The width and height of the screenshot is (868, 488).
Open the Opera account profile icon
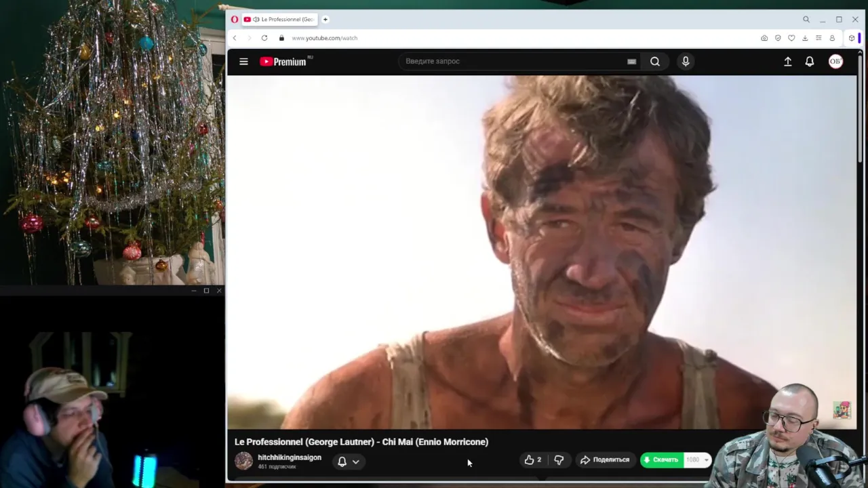[832, 38]
